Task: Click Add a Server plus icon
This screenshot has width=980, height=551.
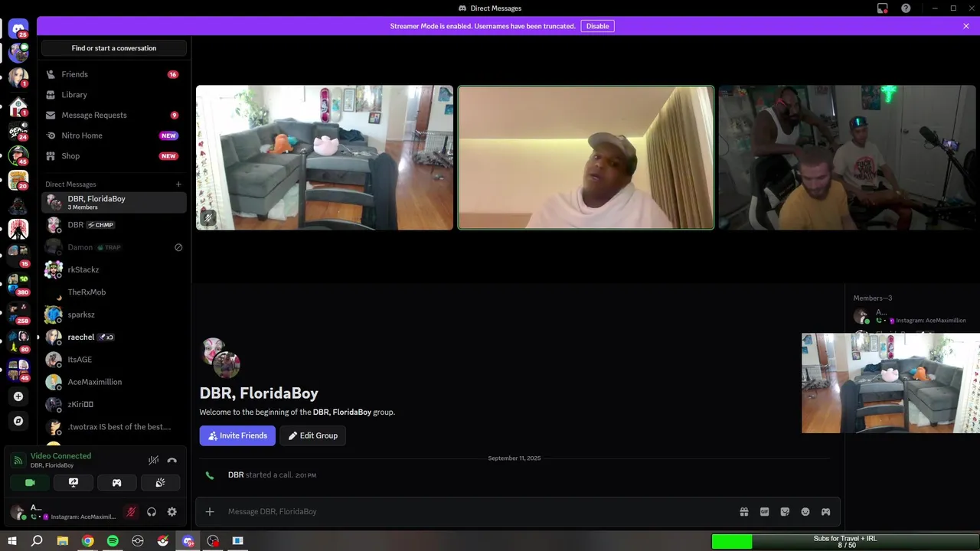Action: (18, 396)
